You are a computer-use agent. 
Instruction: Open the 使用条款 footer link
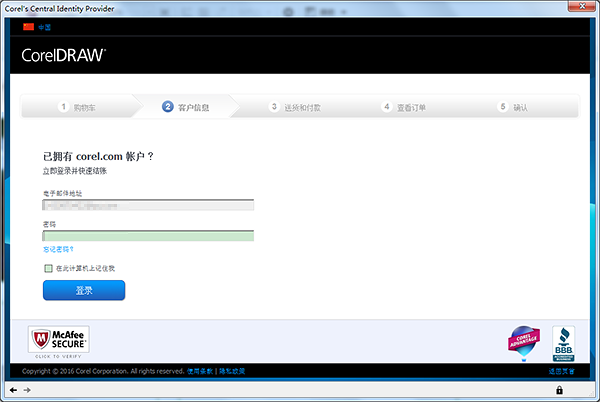(x=200, y=371)
